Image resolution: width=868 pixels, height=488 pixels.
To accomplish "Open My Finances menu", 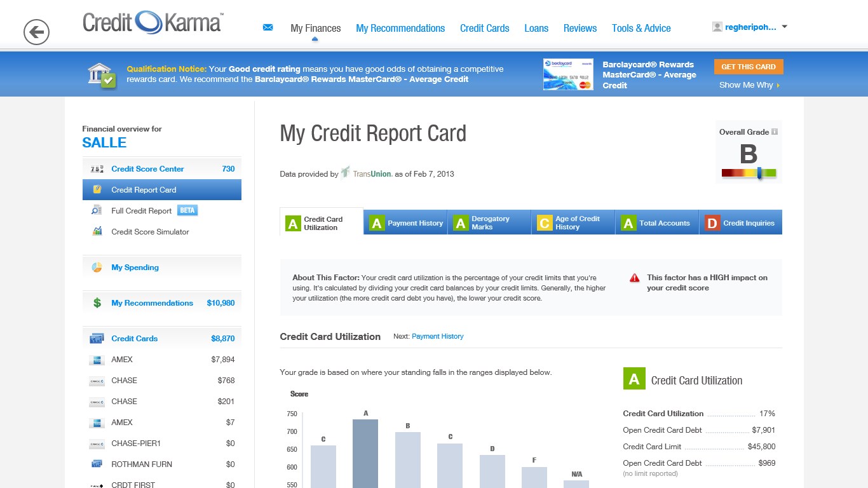I will pyautogui.click(x=316, y=28).
